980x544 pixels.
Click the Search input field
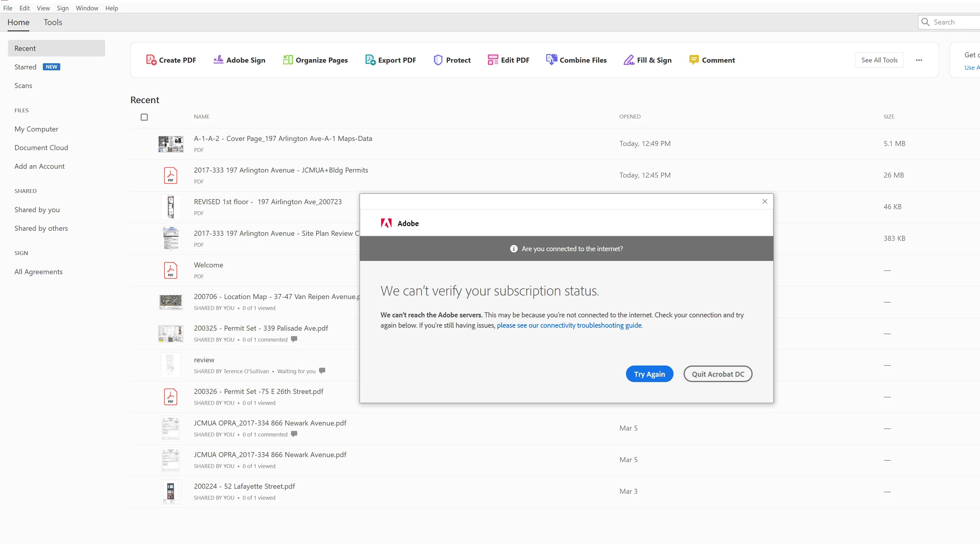click(951, 22)
